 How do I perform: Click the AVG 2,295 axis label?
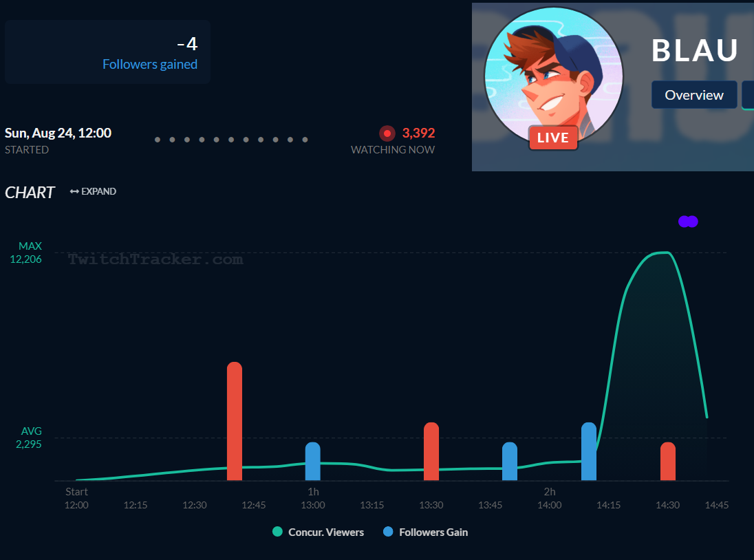[x=29, y=438]
